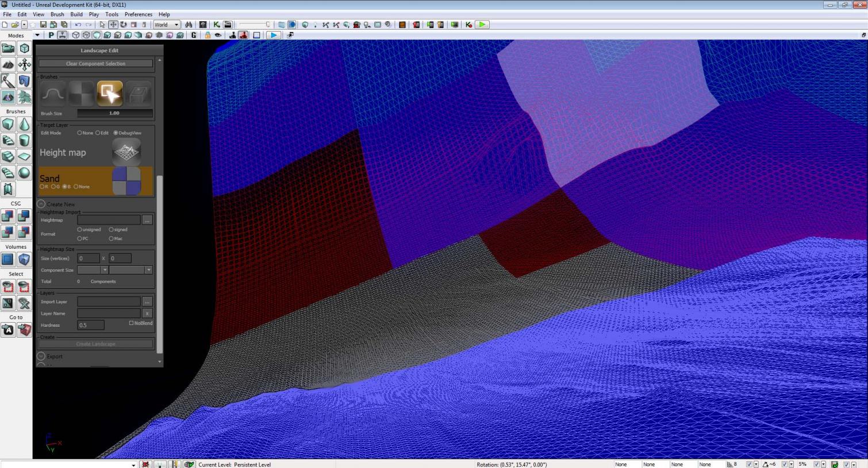Click the Heightmap file path input field
The width and height of the screenshot is (868, 468).
(109, 220)
